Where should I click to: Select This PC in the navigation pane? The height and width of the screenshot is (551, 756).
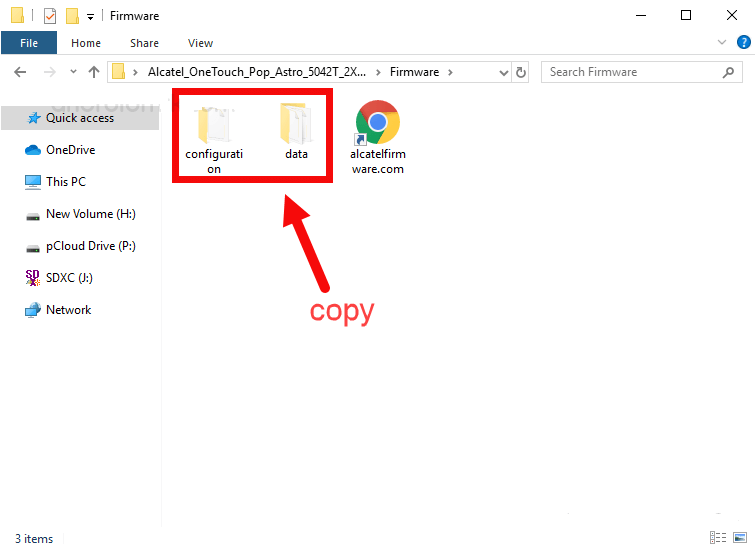coord(66,182)
